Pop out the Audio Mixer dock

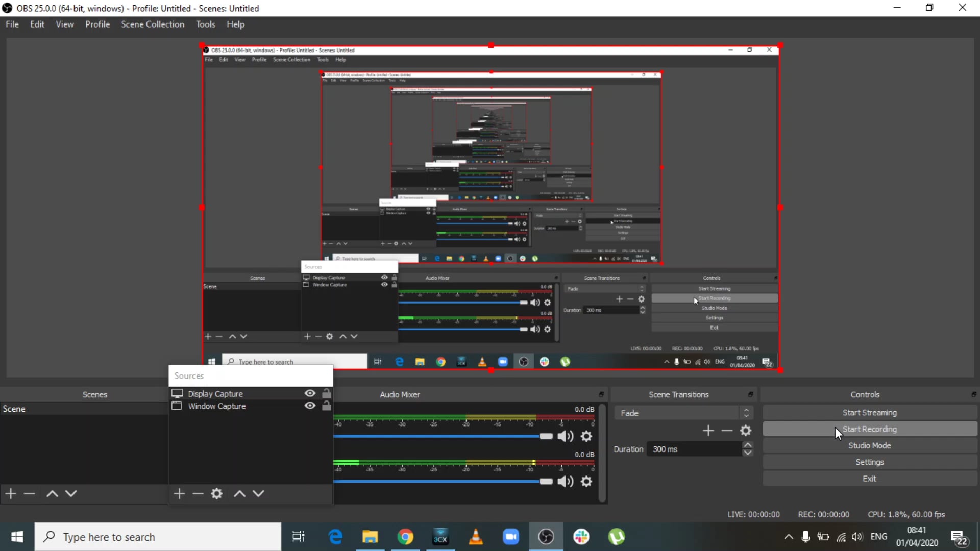click(x=601, y=394)
